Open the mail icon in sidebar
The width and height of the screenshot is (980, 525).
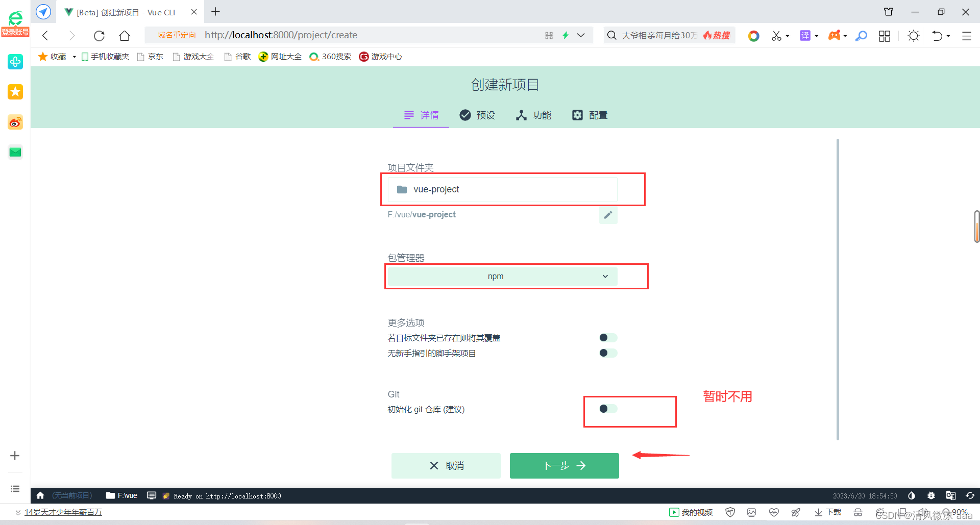point(15,152)
